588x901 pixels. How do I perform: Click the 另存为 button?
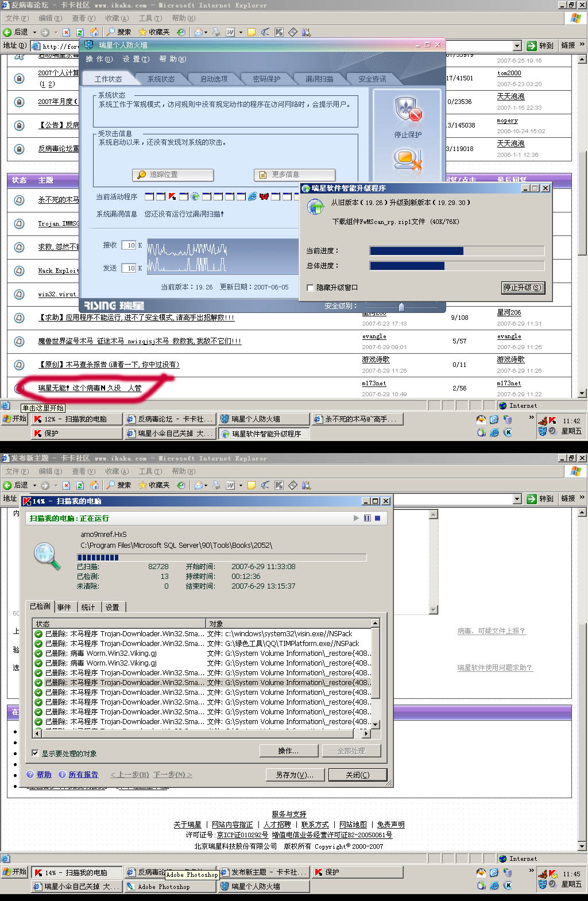pyautogui.click(x=295, y=775)
